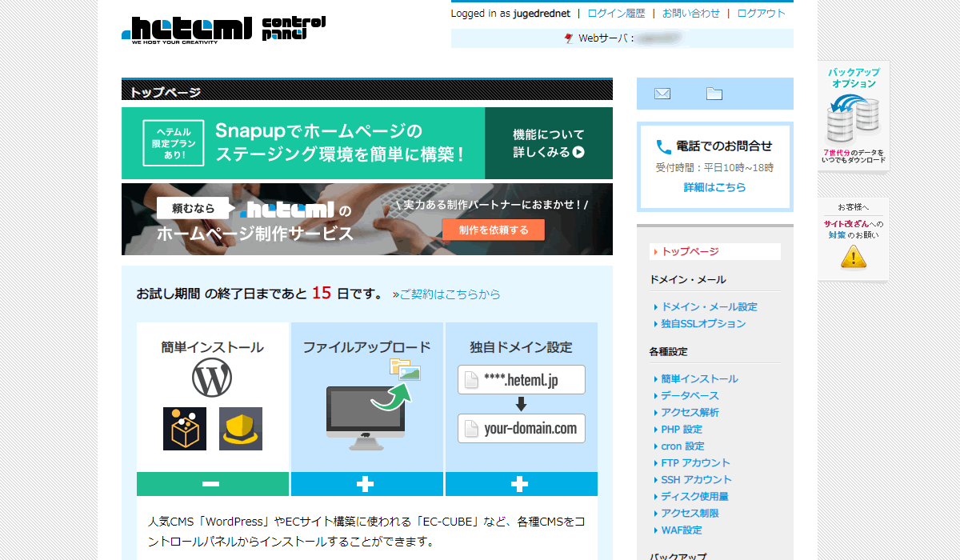Open the folder icon in sidebar header

coord(714,94)
